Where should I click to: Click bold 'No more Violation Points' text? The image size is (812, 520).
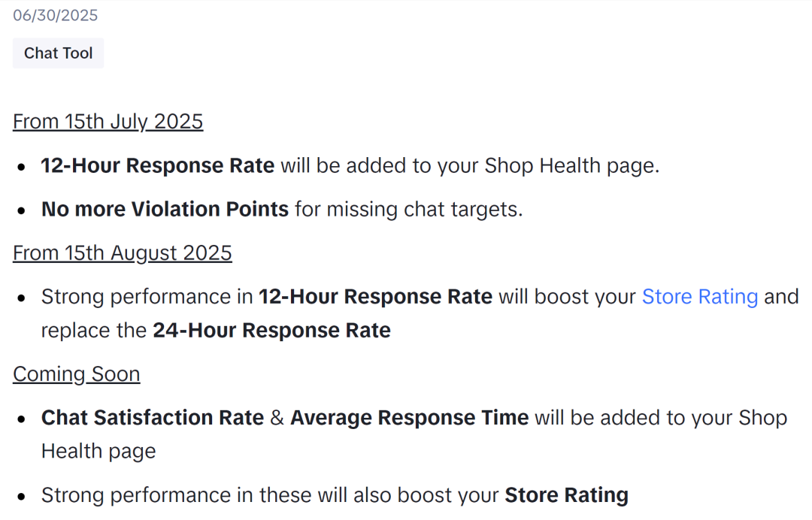tap(165, 209)
